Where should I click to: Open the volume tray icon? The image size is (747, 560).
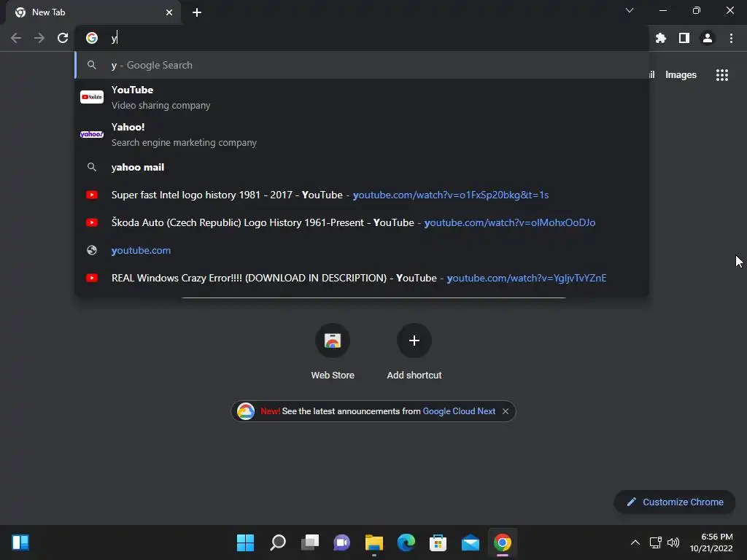(673, 542)
